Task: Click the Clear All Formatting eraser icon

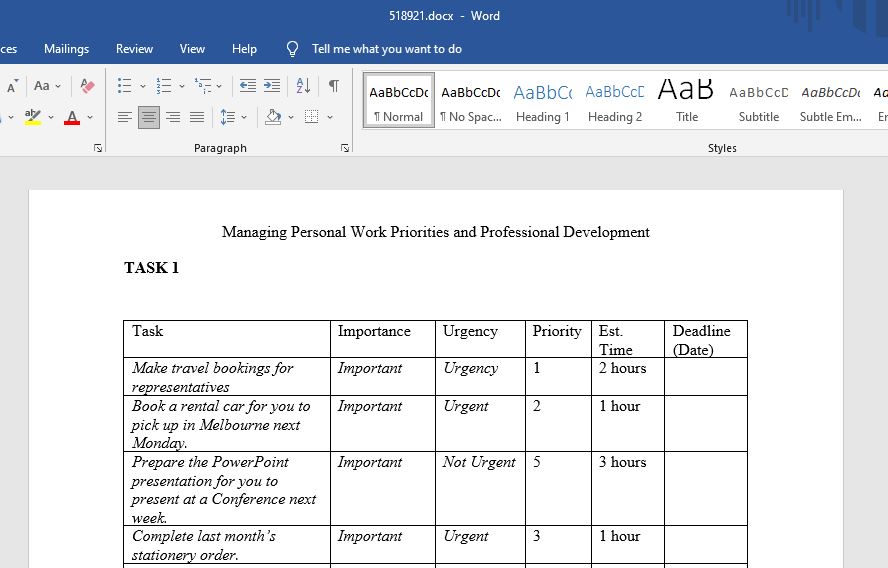Action: tap(87, 86)
